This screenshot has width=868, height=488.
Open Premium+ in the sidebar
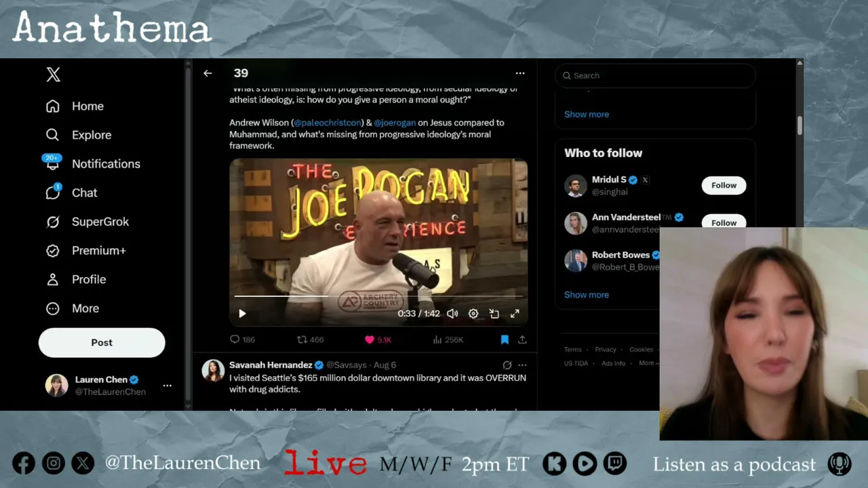coord(85,251)
